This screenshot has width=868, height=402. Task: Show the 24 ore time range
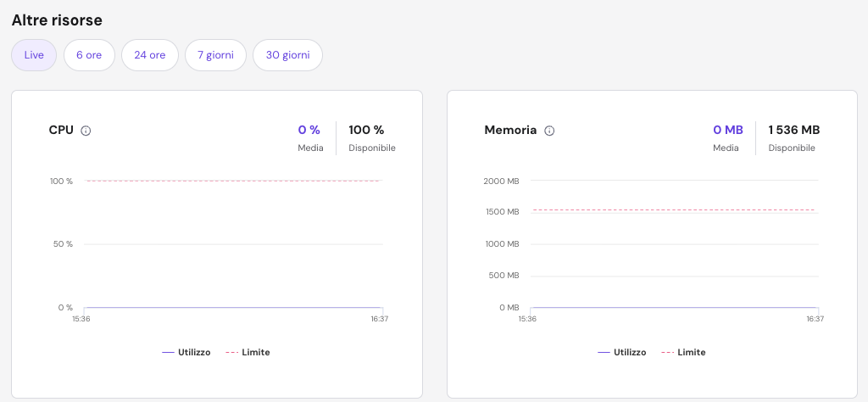pyautogui.click(x=150, y=55)
